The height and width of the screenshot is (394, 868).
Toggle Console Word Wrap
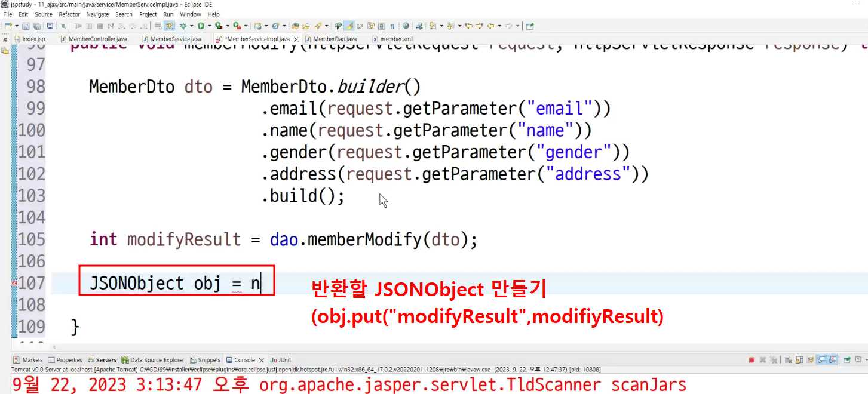811,360
